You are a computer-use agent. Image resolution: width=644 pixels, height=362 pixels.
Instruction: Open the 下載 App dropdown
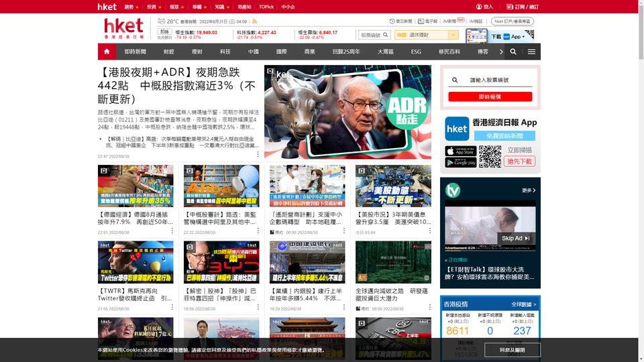508,36
